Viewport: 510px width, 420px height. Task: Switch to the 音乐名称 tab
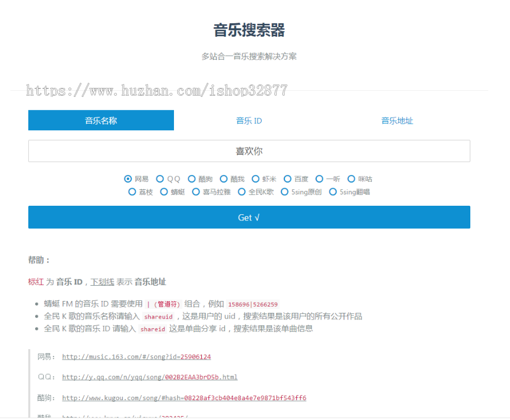(101, 120)
